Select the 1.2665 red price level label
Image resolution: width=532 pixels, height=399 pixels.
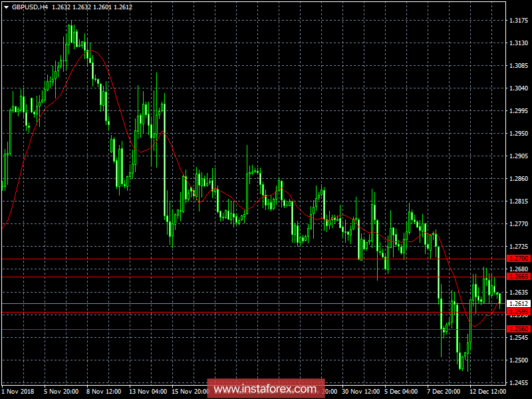pos(519,277)
